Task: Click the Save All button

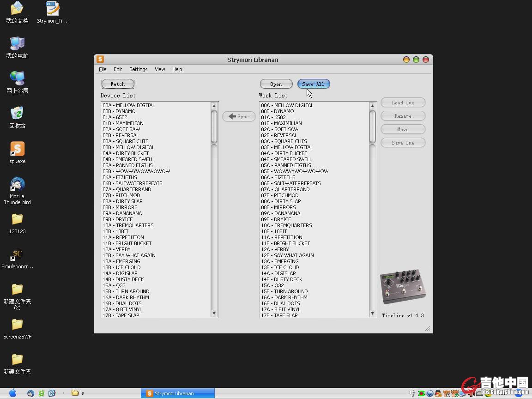Action: [x=314, y=84]
